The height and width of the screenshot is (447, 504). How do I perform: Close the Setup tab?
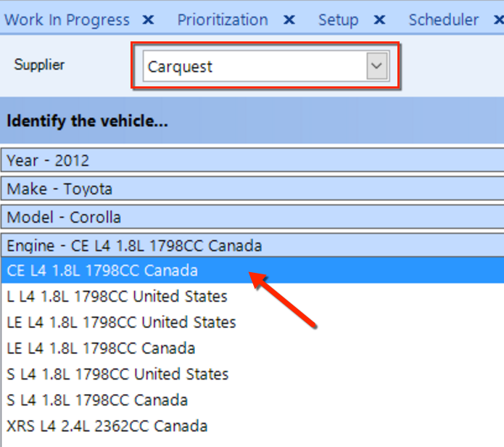(379, 20)
